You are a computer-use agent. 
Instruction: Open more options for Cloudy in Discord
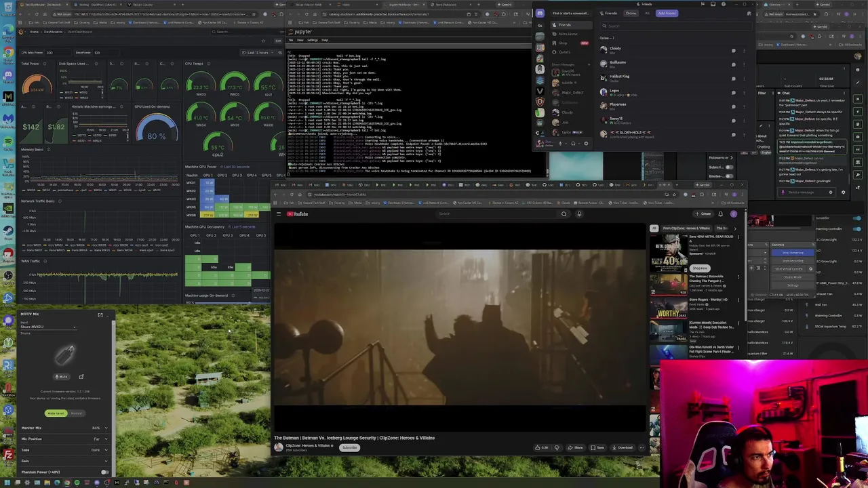click(x=744, y=51)
